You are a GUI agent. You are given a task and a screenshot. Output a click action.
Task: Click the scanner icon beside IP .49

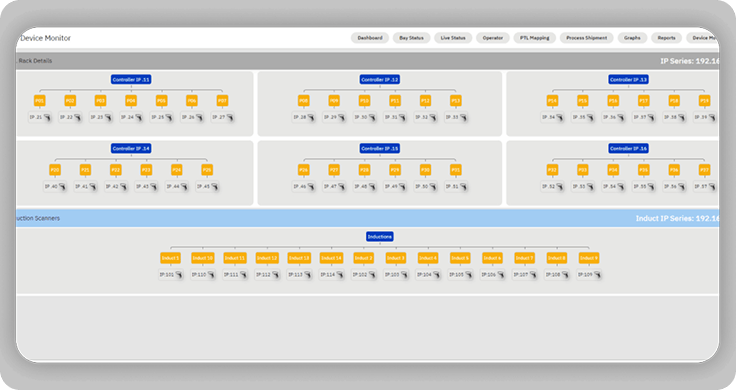[x=402, y=187]
